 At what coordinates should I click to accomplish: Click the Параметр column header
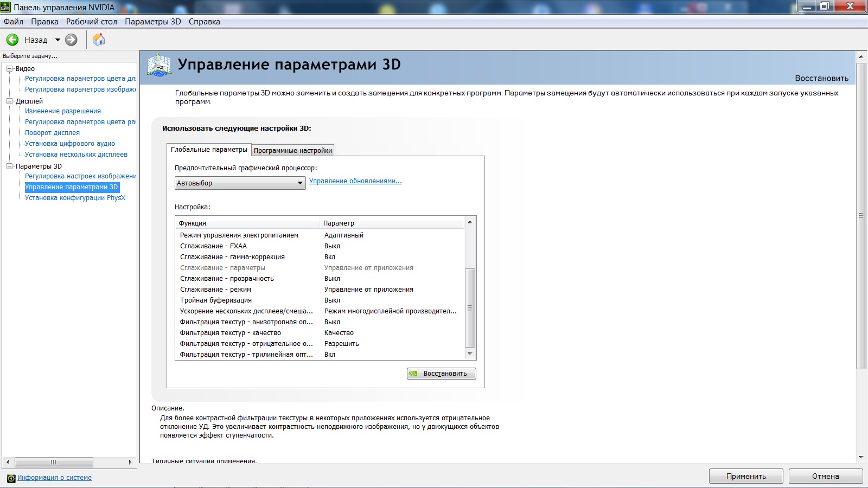[392, 223]
